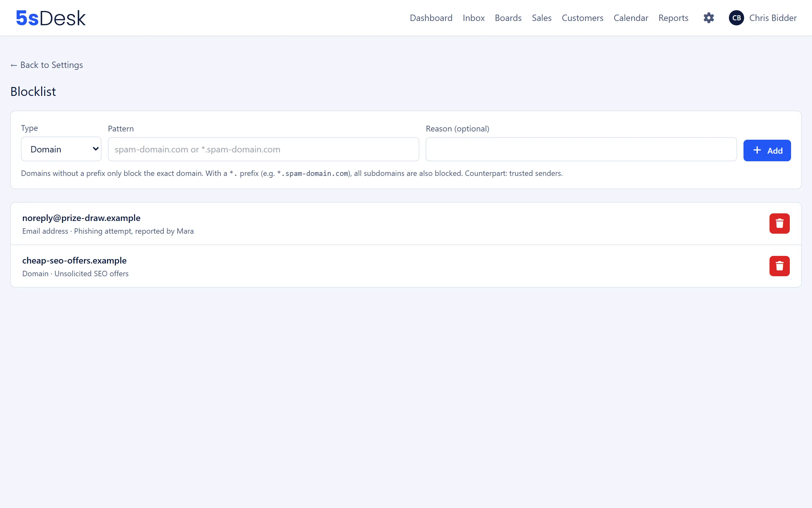Click the CB user avatar
Screen dimensions: 812x508
tap(736, 18)
